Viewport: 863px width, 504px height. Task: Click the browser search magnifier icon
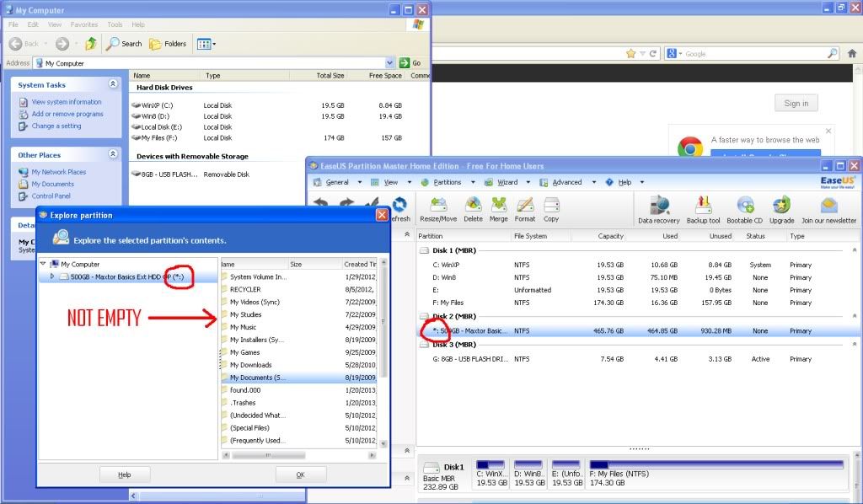pos(832,53)
